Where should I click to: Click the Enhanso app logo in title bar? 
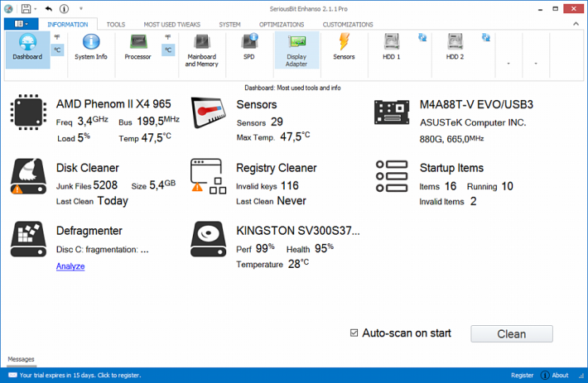coord(8,8)
